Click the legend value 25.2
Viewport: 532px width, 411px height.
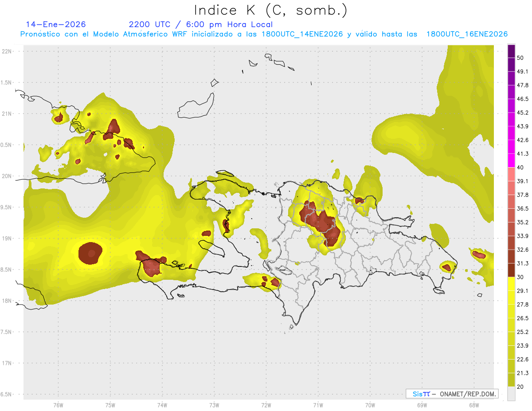click(522, 332)
